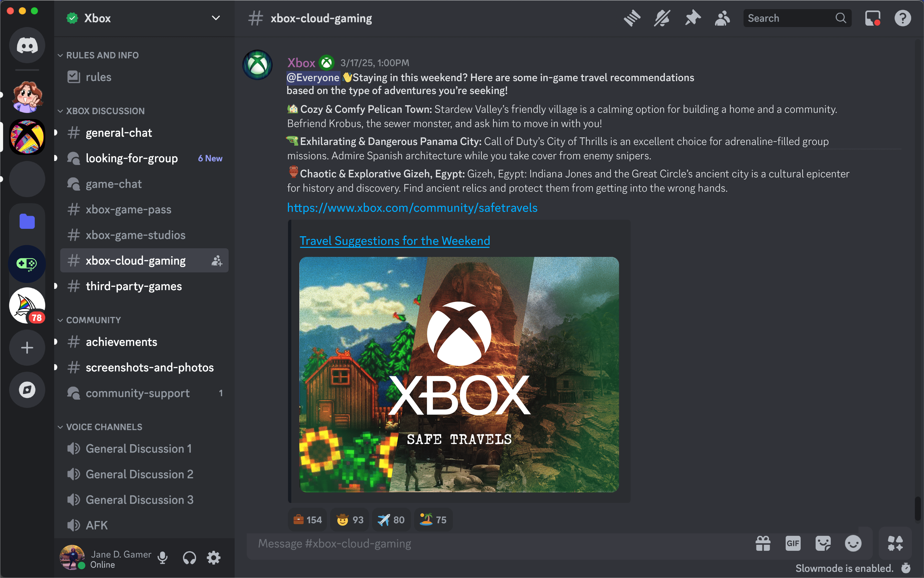Mute notifications for this channel
Viewport: 924px width, 578px height.
pos(662,18)
